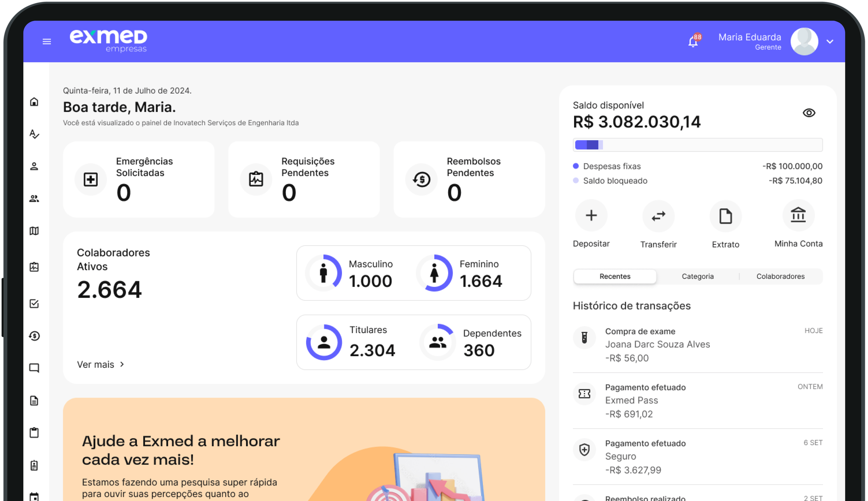The height and width of the screenshot is (501, 868).
Task: Open the calendar sidebar icon at bottom
Action: [34, 496]
